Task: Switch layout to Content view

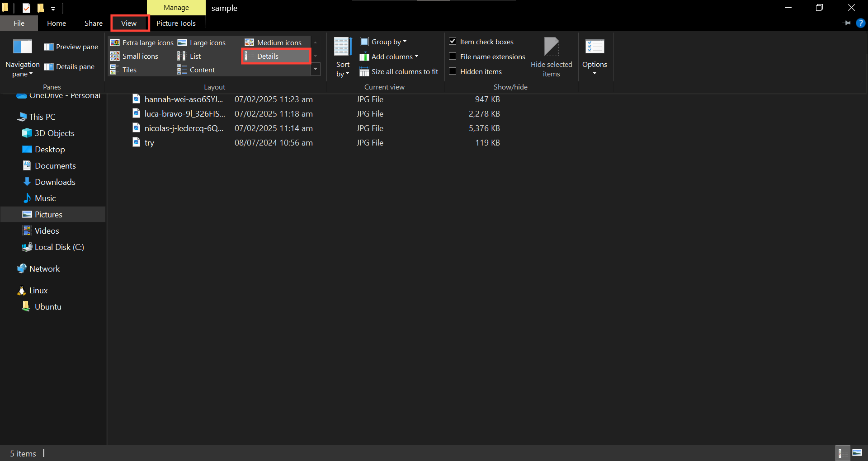Action: tap(202, 70)
